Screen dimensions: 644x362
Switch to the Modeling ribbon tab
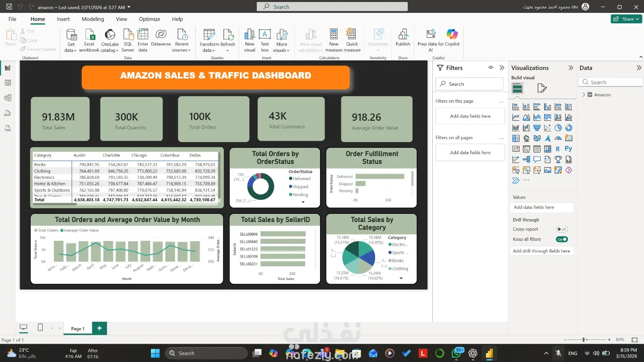pos(93,19)
